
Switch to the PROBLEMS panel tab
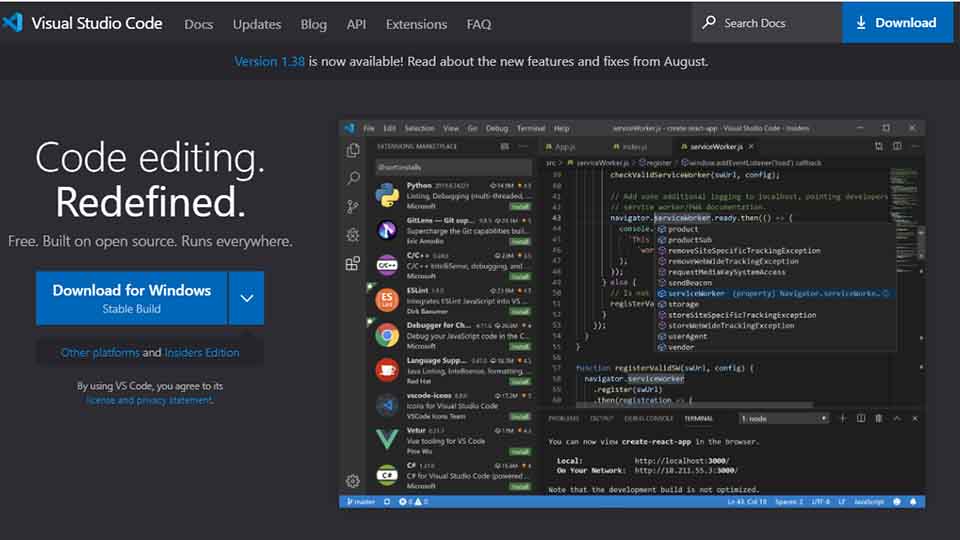563,419
